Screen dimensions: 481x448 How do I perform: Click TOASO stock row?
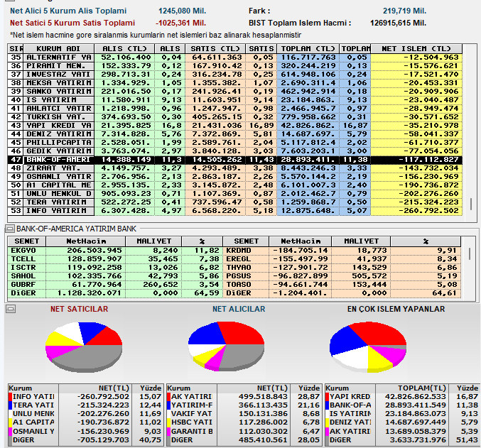pos(342,285)
